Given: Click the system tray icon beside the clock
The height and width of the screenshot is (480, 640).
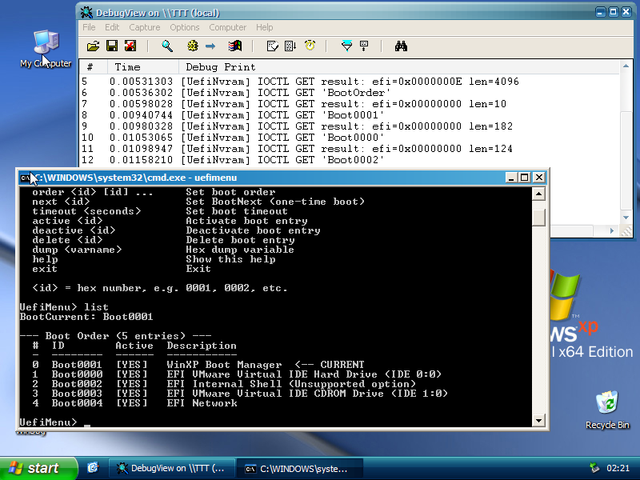Looking at the screenshot, I should pos(594,468).
